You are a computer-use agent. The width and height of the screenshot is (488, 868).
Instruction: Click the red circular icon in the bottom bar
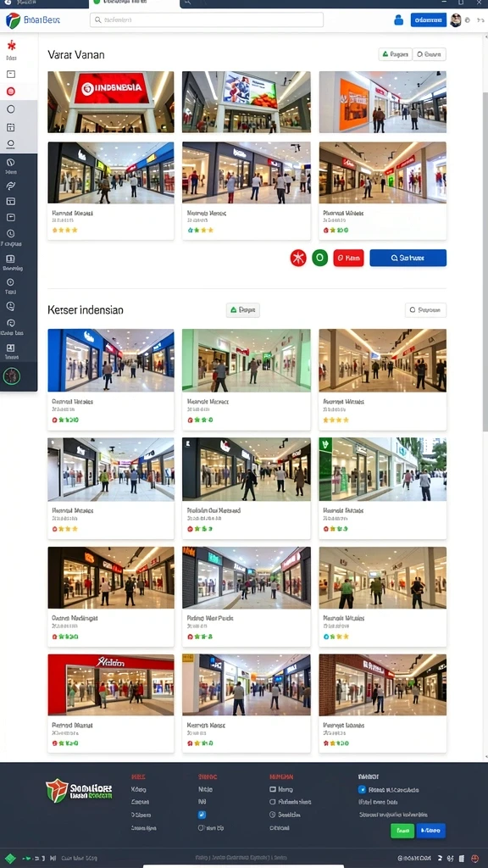click(476, 858)
